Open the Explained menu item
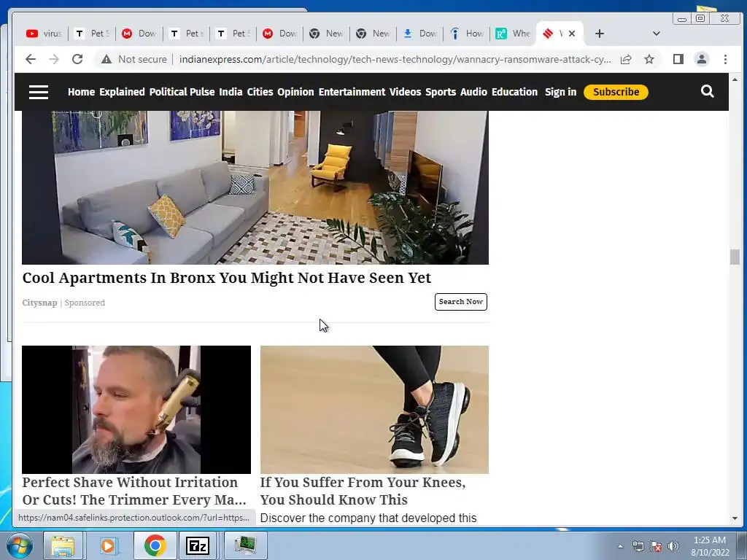Screen dimensions: 747x560 pyautogui.click(x=122, y=92)
